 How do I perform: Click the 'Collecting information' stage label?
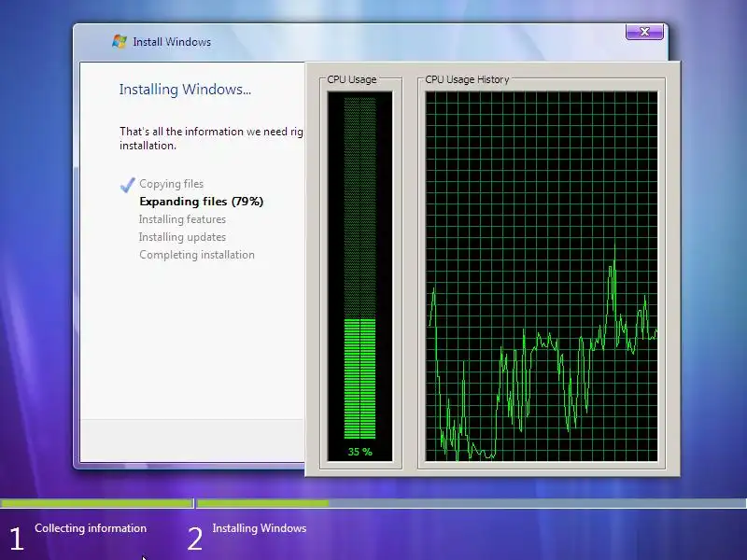click(91, 528)
